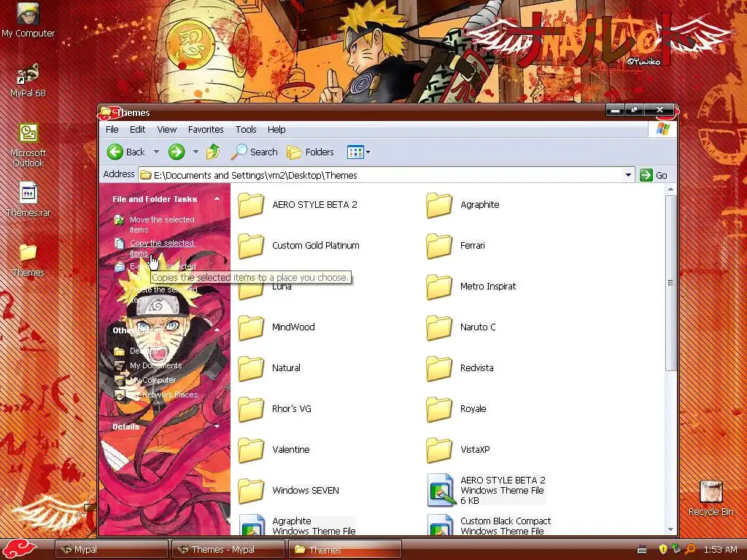Select the Royale folder
The width and height of the screenshot is (747, 560).
click(x=457, y=408)
